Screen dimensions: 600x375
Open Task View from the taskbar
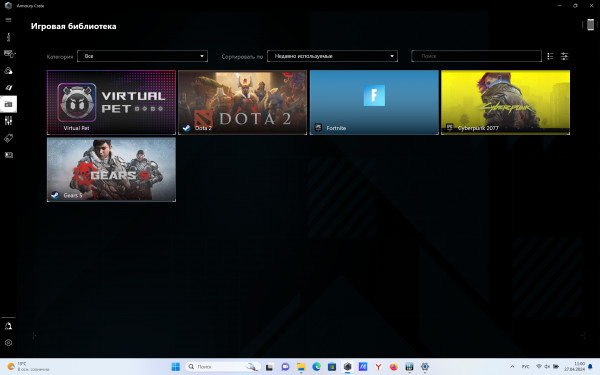[269, 367]
